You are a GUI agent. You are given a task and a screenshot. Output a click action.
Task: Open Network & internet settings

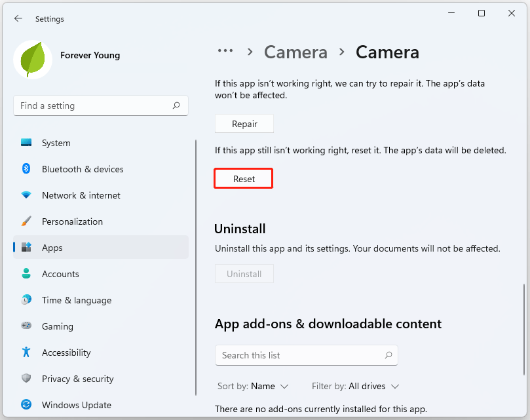(x=81, y=195)
